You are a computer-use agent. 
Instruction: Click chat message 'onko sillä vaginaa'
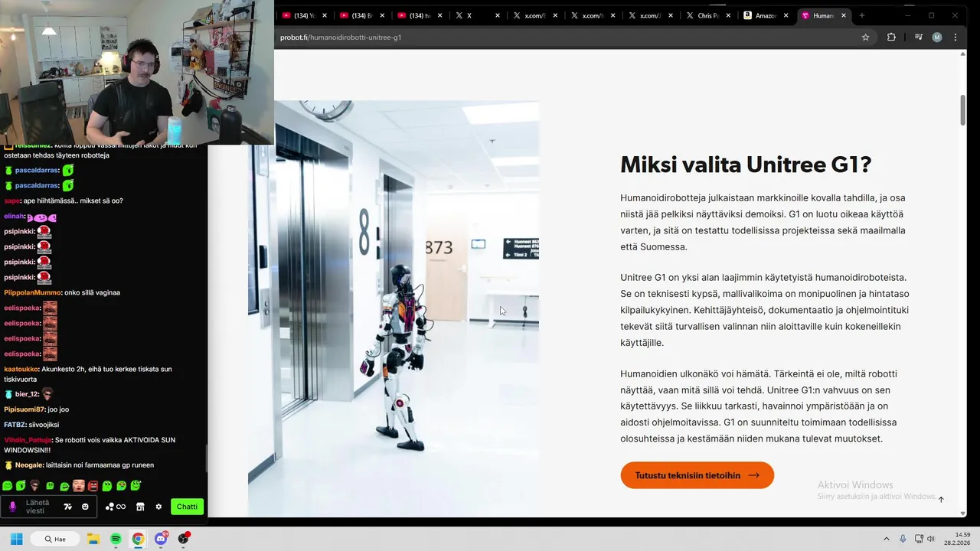pos(93,292)
